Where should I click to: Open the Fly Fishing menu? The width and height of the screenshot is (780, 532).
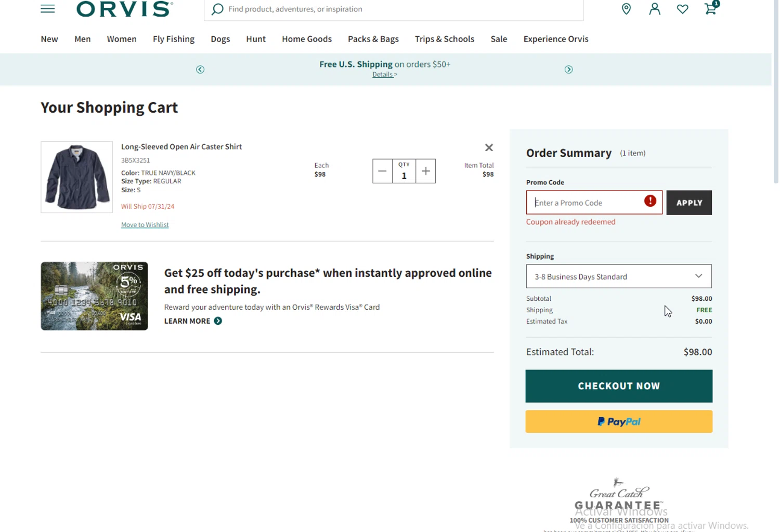point(174,39)
